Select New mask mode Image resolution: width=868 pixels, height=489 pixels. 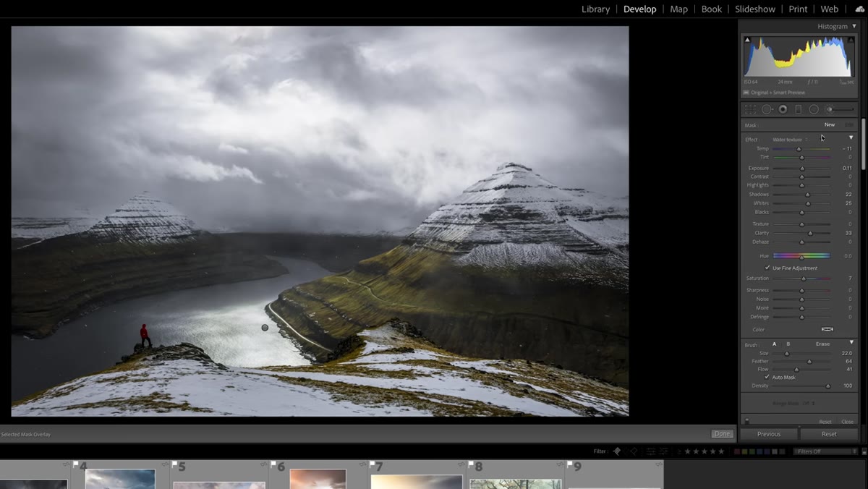pyautogui.click(x=830, y=124)
